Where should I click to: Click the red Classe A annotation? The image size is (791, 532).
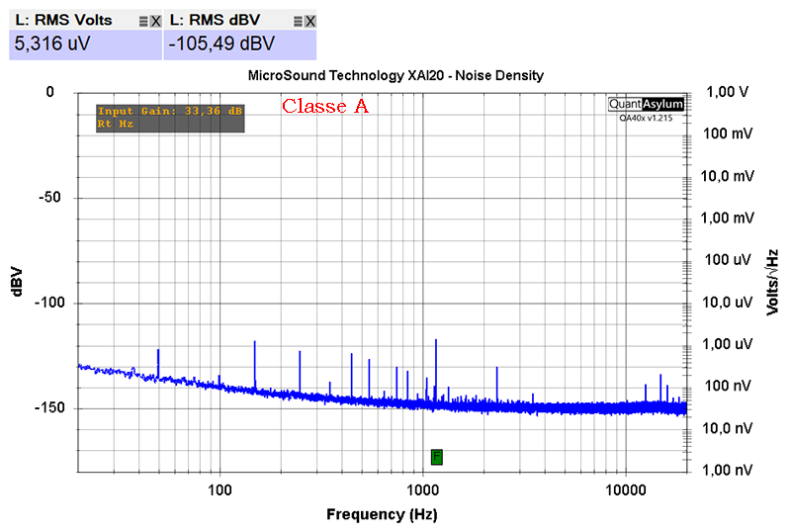[325, 107]
